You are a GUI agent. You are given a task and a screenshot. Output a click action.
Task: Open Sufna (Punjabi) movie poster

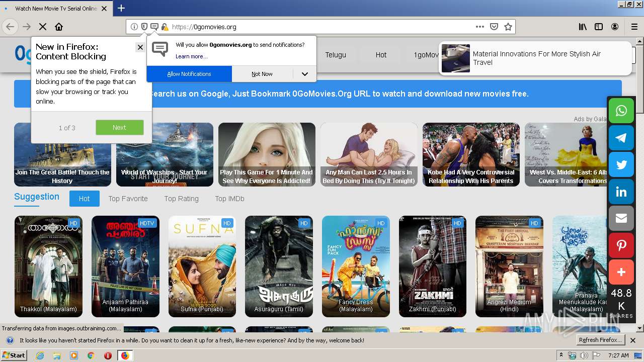202,266
